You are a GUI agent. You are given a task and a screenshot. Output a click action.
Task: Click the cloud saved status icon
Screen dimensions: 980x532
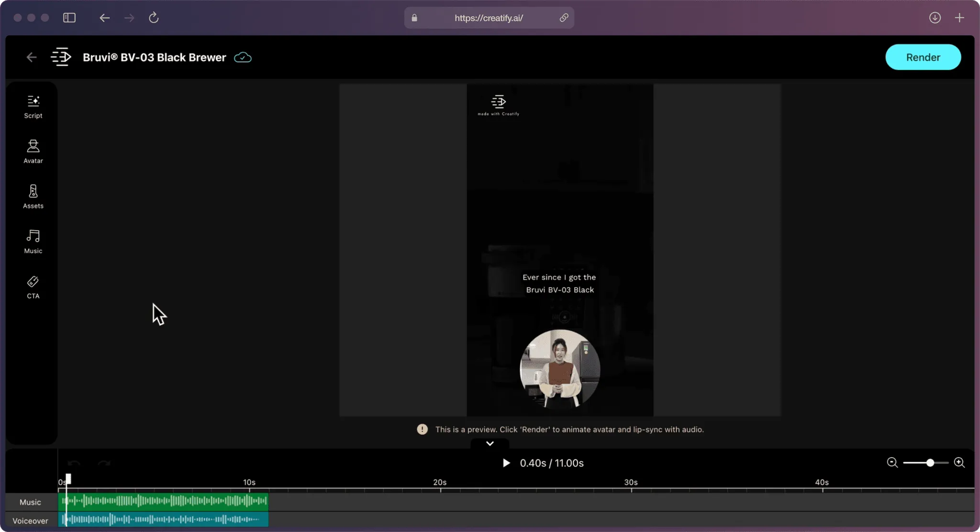(243, 57)
